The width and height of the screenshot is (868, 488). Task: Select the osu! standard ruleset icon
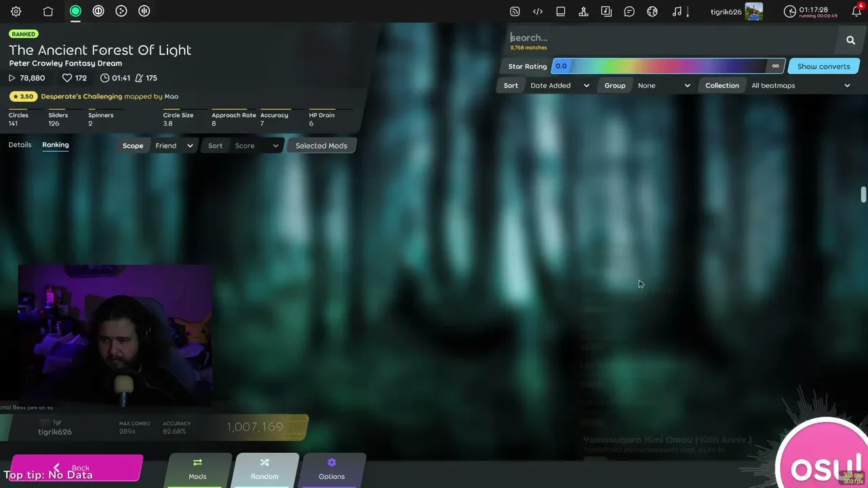(x=75, y=11)
